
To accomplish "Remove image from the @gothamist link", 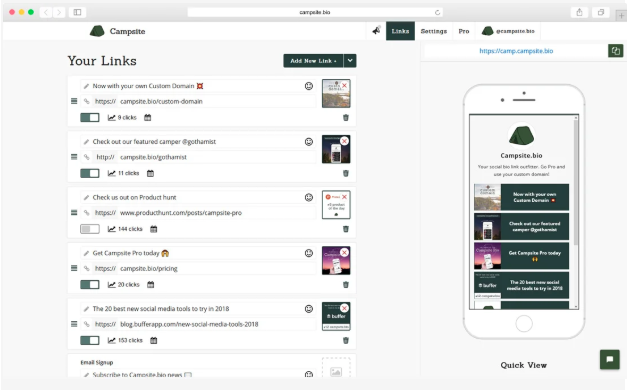I will (x=344, y=141).
